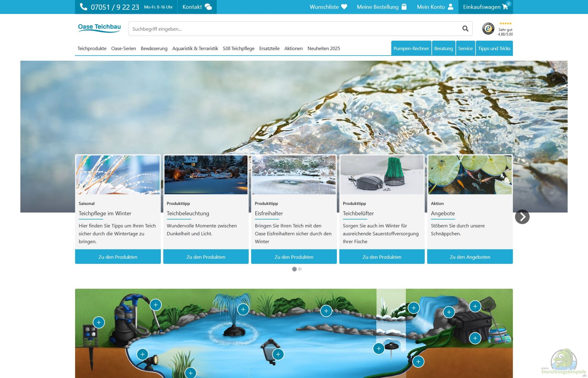
Task: Click the Mein Konto user icon
Action: [451, 7]
